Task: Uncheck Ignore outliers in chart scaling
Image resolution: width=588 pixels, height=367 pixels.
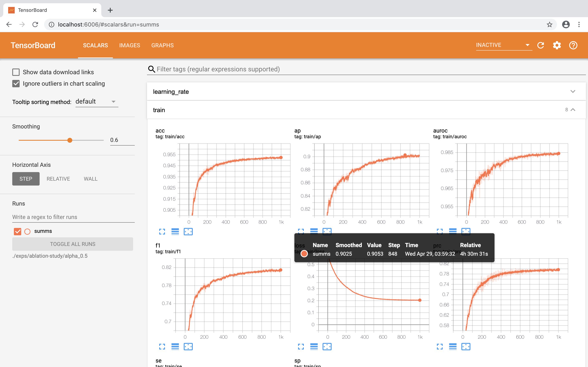Action: (x=16, y=84)
